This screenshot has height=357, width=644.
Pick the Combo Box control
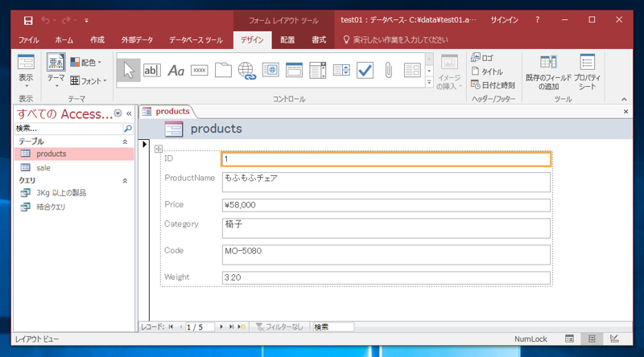317,70
